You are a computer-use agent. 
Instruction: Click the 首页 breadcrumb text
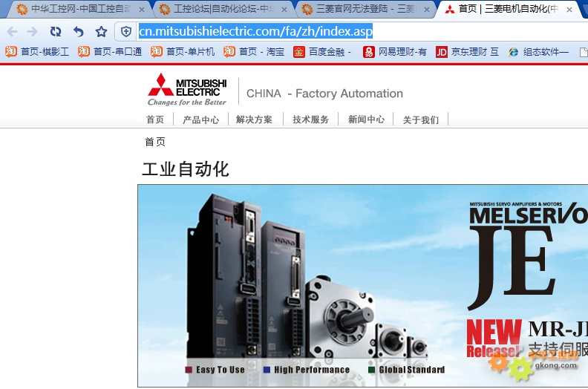point(155,142)
